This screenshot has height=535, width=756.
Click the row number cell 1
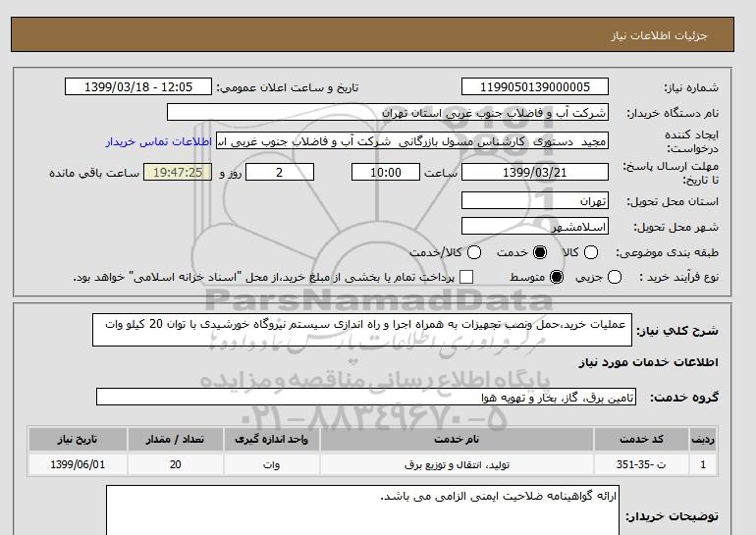pyautogui.click(x=703, y=464)
